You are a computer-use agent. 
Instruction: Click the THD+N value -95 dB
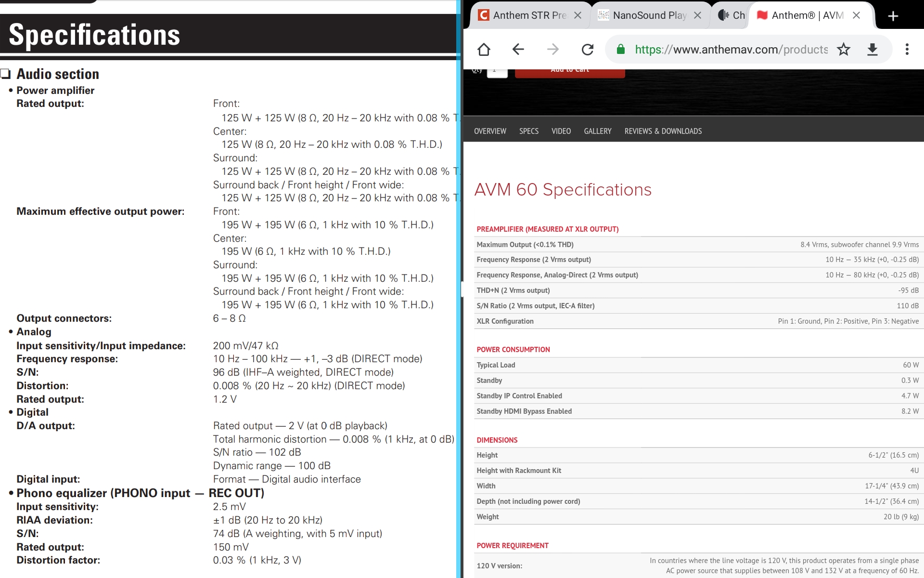click(908, 290)
